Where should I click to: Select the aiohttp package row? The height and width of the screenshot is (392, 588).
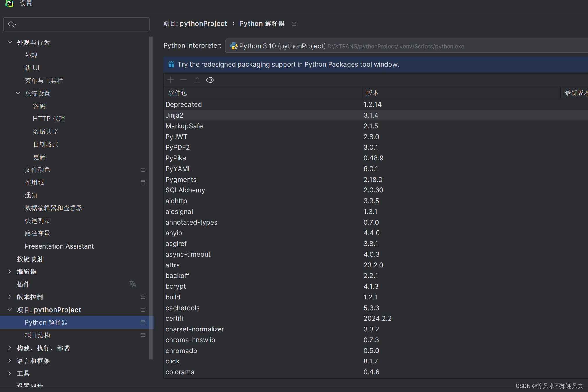pyautogui.click(x=376, y=201)
